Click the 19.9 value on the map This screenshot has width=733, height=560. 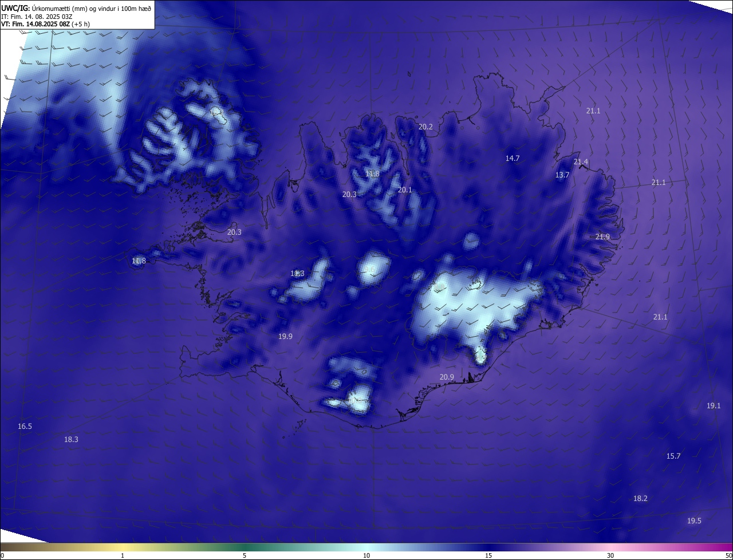tap(285, 337)
